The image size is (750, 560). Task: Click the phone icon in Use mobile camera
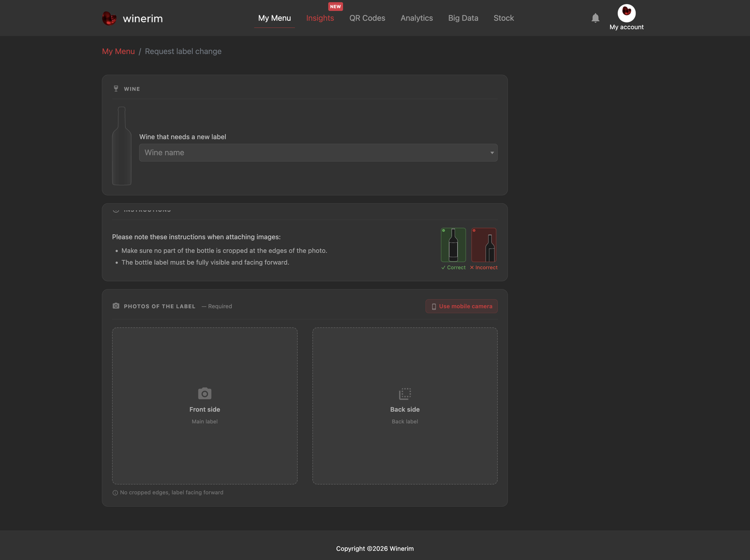[434, 307]
